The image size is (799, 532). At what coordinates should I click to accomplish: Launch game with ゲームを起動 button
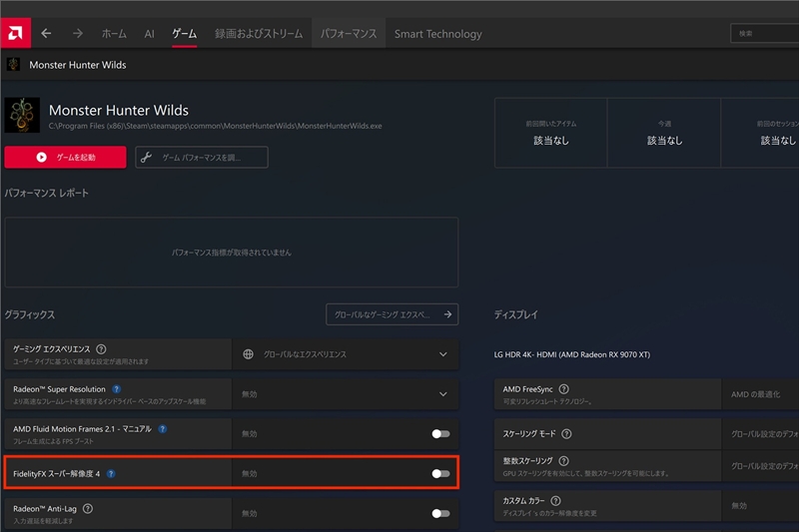(x=65, y=157)
